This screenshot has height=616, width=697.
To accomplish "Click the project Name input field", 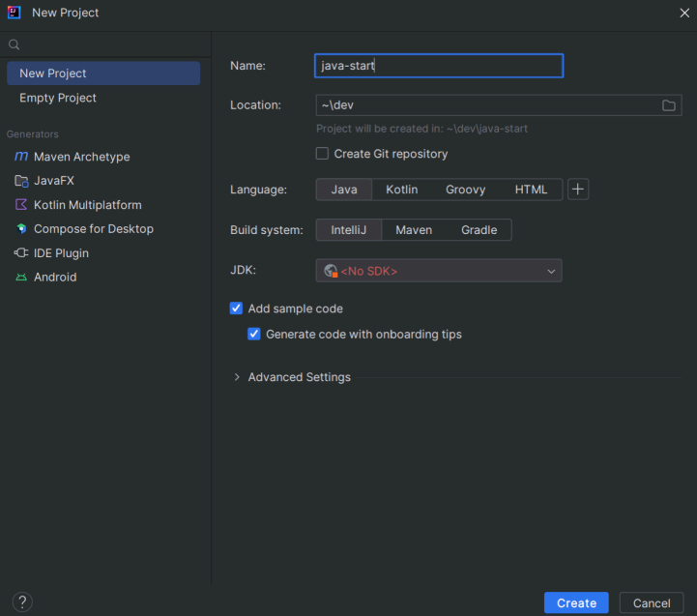I will tap(439, 66).
